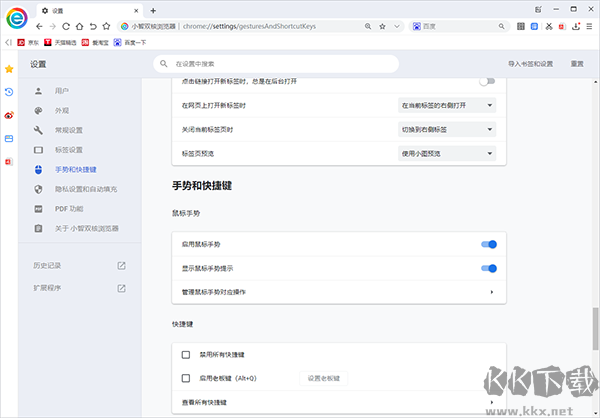
Task: Open 在当前标签的右侧打开 dropdown
Action: pyautogui.click(x=447, y=105)
